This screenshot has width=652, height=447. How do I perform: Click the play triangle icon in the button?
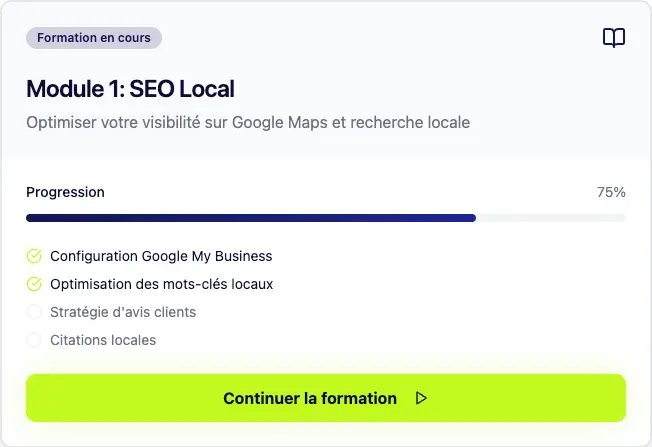(x=421, y=398)
